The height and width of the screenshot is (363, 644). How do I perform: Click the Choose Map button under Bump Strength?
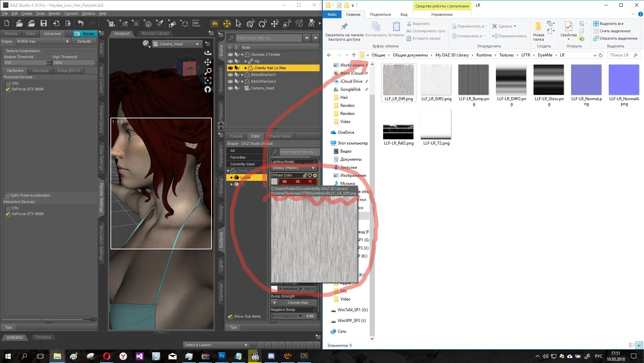[x=297, y=302]
